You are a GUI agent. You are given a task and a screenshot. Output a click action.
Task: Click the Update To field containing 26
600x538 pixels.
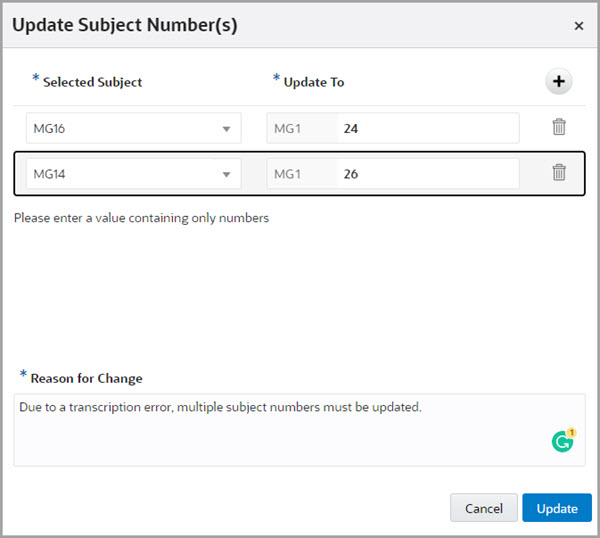pos(427,173)
